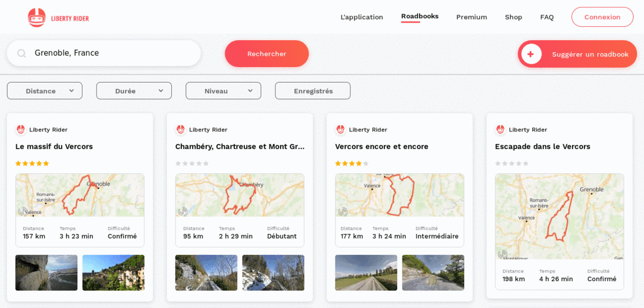Open the Roadbooks menu item
The image size is (644, 308).
coord(420,16)
